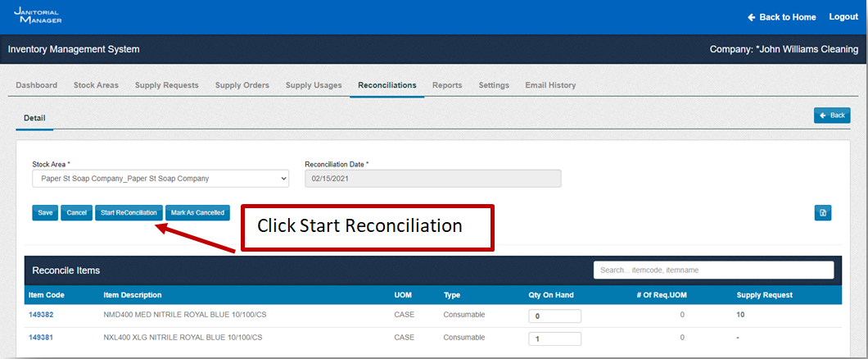Open the Email History tab
Screen dimensions: 868x359
coord(550,85)
